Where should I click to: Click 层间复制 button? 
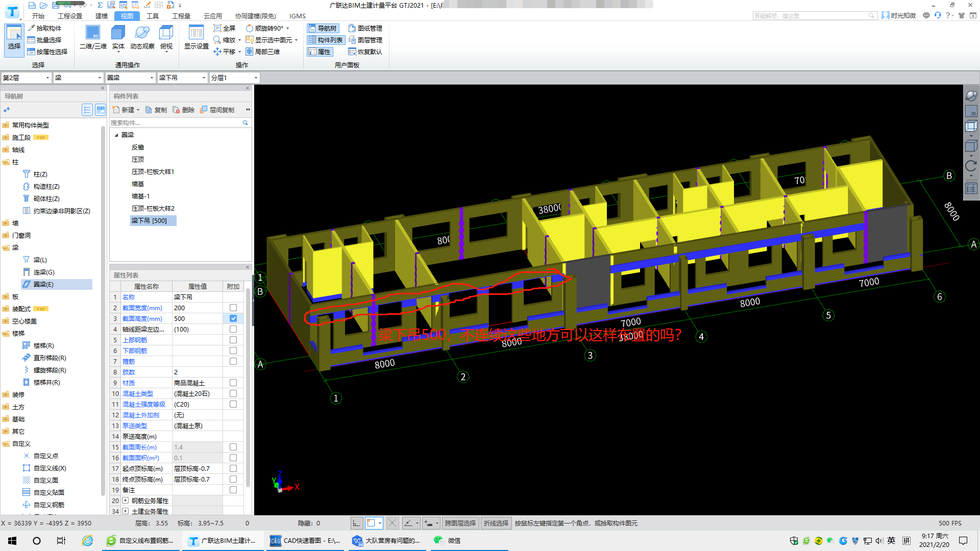pyautogui.click(x=217, y=110)
